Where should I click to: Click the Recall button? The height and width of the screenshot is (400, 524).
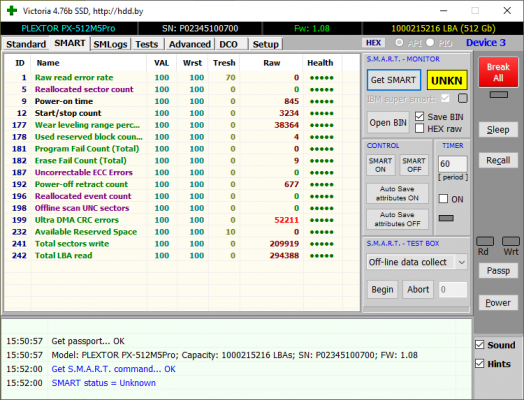click(x=498, y=160)
